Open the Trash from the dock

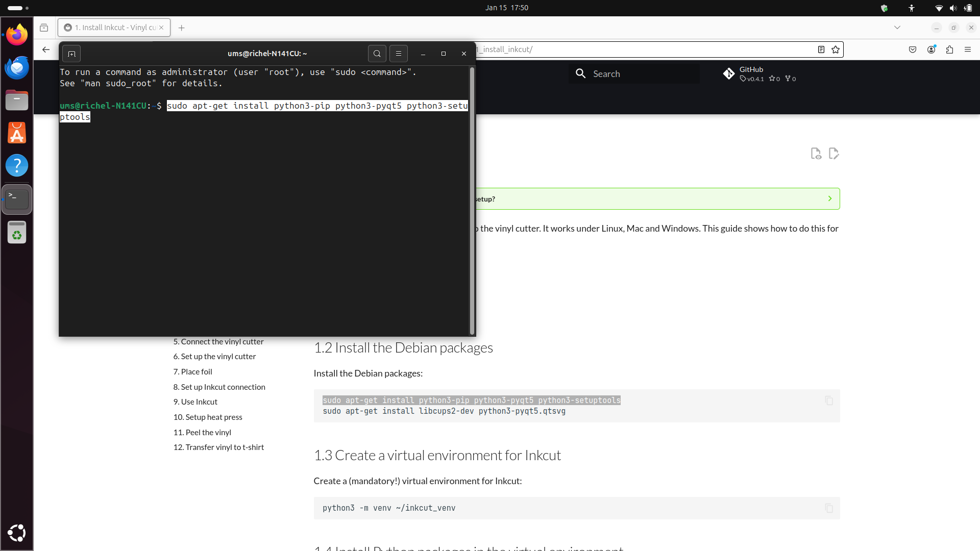(x=17, y=233)
